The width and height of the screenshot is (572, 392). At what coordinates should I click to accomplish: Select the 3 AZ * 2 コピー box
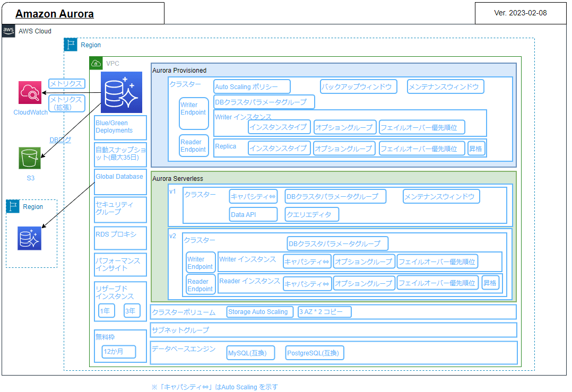tap(325, 312)
